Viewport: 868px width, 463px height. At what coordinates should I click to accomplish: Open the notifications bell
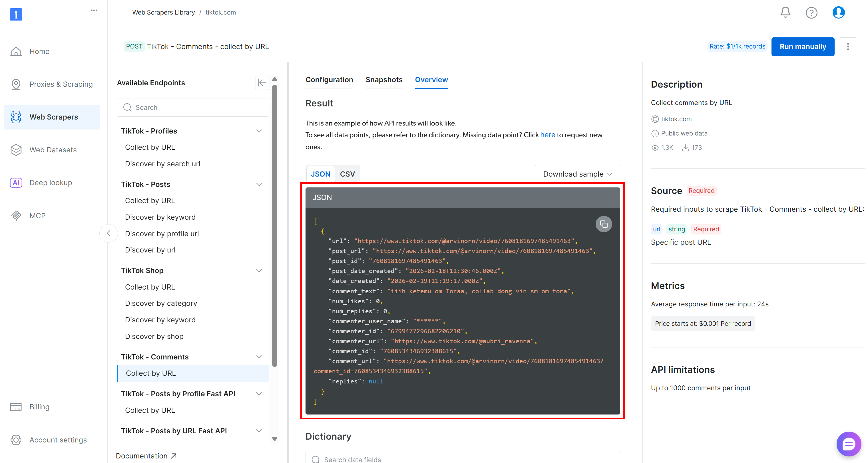pyautogui.click(x=785, y=13)
